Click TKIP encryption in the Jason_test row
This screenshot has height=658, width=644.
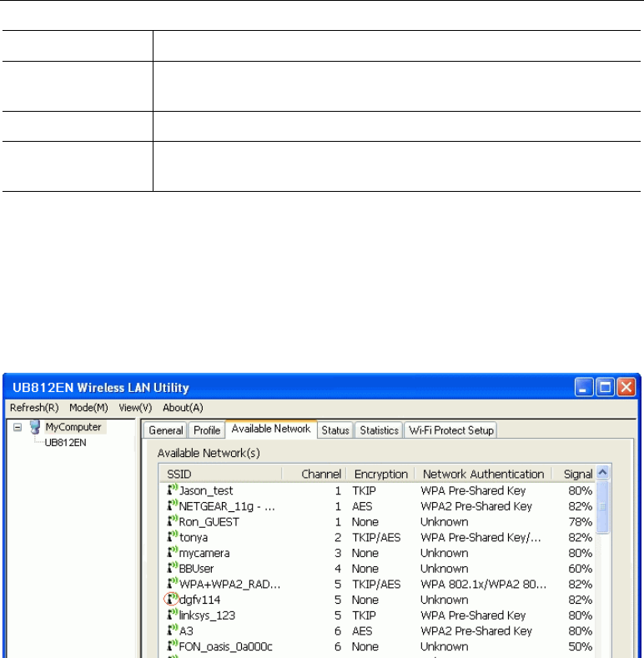click(364, 490)
